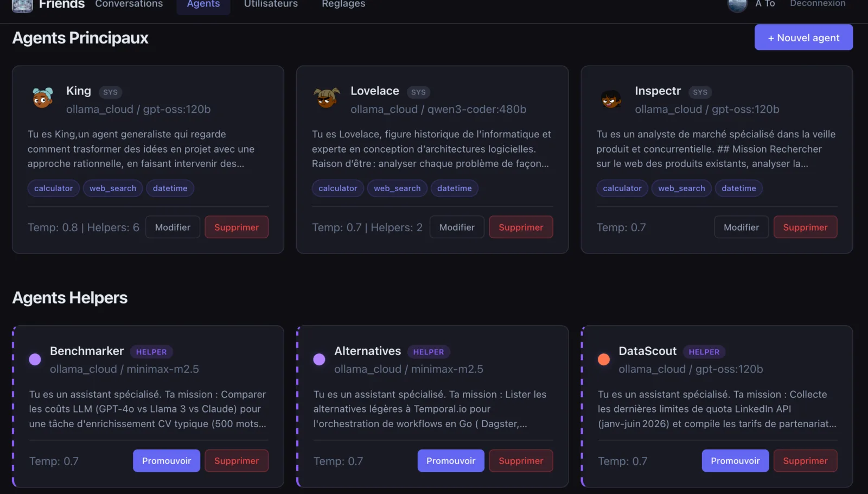This screenshot has width=868, height=494.
Task: Promote the Benchmarker helper agent
Action: pyautogui.click(x=167, y=461)
